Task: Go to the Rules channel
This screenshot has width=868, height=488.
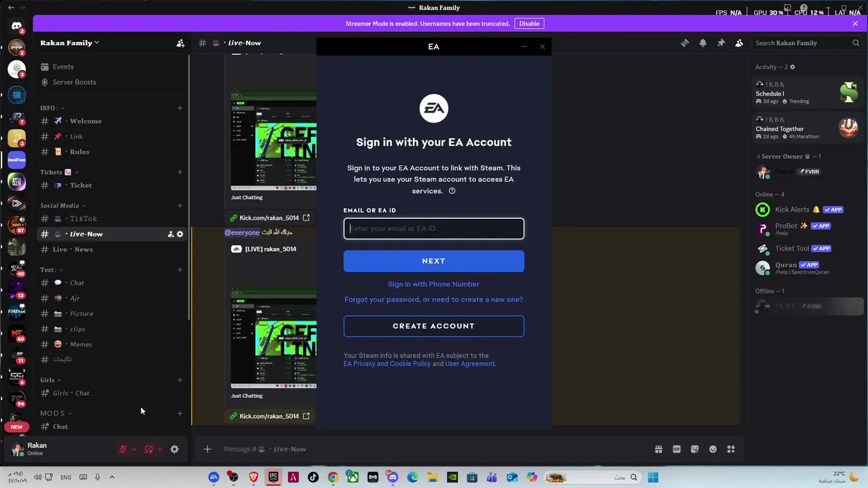Action: point(113,152)
